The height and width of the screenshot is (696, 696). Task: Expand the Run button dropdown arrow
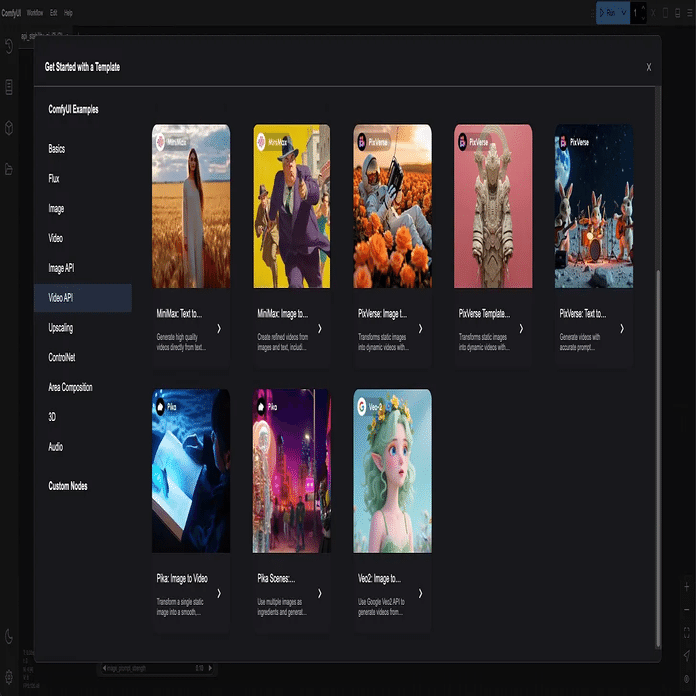point(623,13)
